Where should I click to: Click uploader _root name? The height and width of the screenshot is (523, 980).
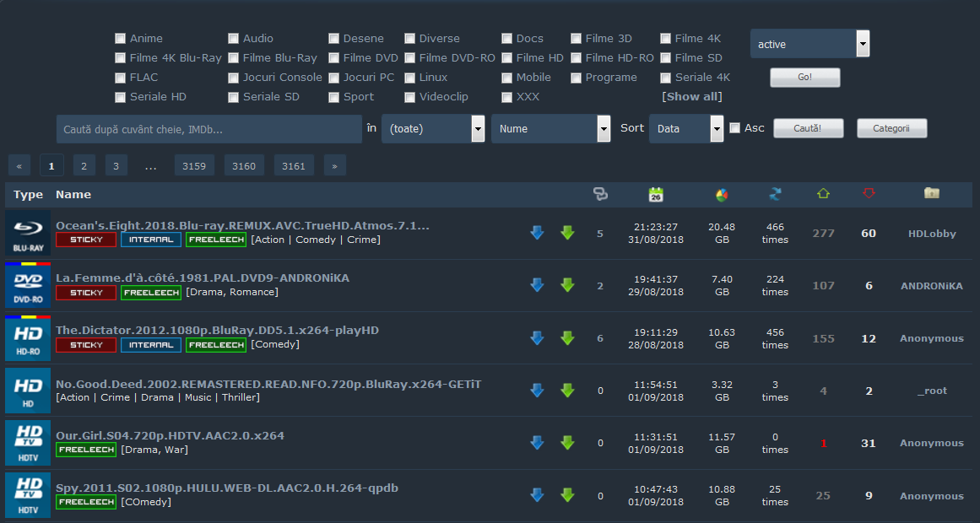point(932,391)
